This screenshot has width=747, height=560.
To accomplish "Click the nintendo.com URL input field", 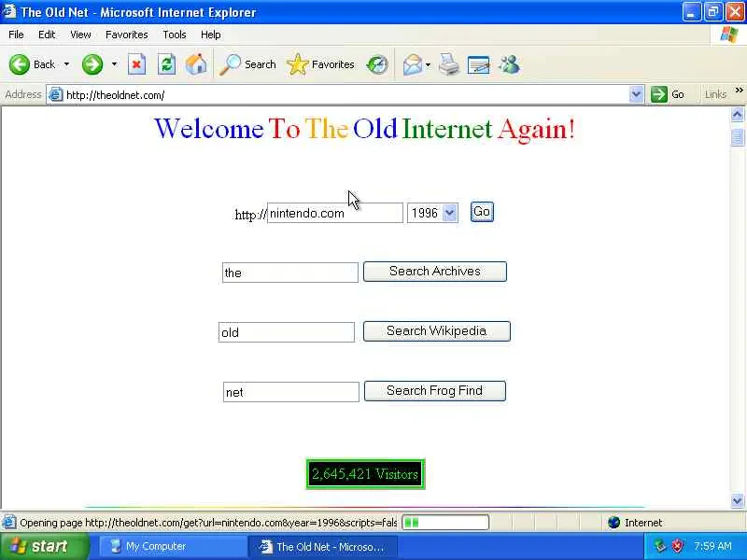I will 335,213.
